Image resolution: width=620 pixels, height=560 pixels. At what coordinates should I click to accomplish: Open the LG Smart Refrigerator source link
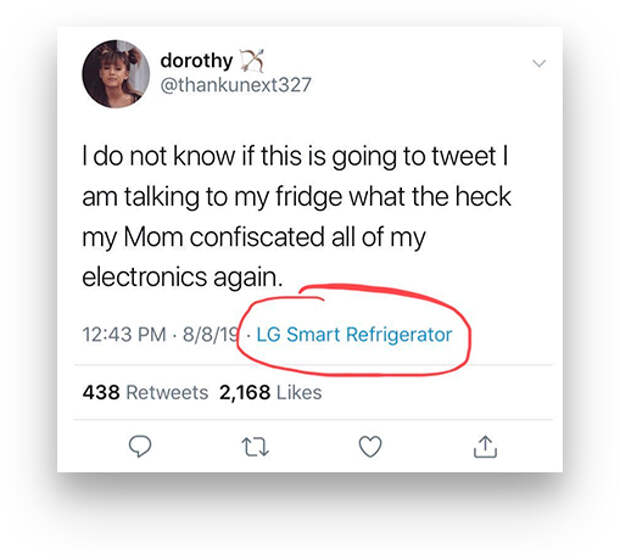coord(354,335)
